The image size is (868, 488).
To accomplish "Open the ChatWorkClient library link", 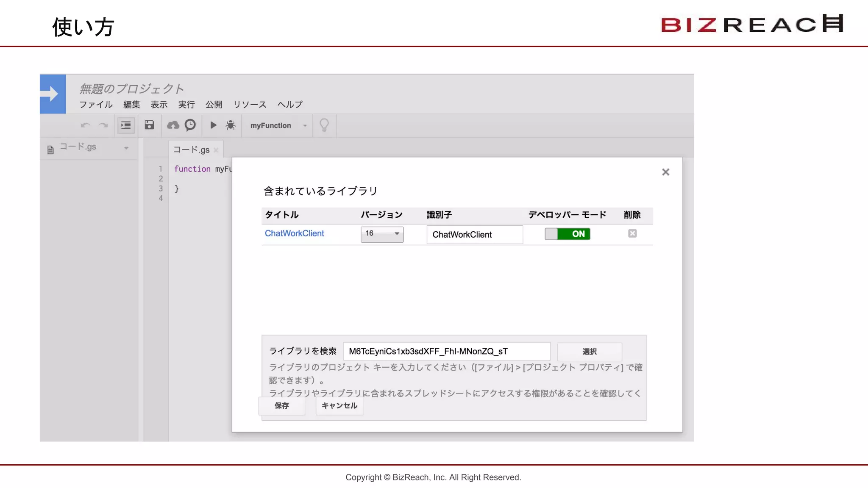I will (x=294, y=233).
